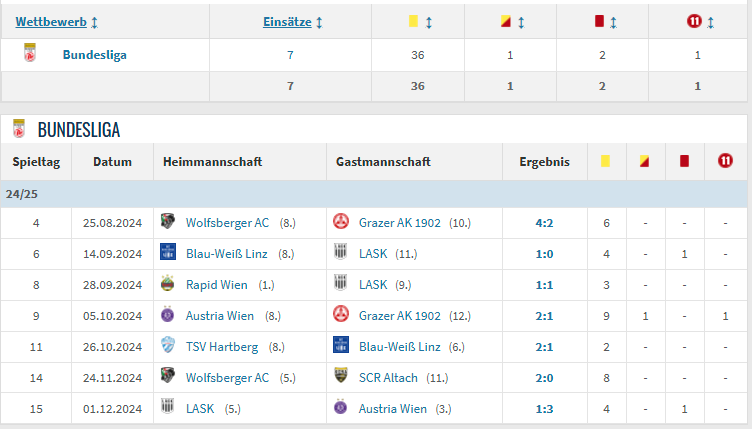Click the SCR Altach club crest
This screenshot has width=752, height=429.
[x=341, y=376]
